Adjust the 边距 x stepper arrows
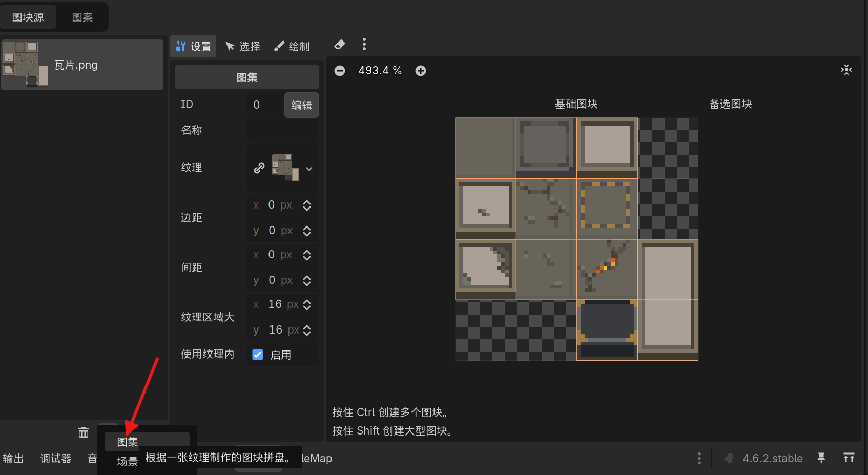The width and height of the screenshot is (868, 475). click(x=307, y=205)
